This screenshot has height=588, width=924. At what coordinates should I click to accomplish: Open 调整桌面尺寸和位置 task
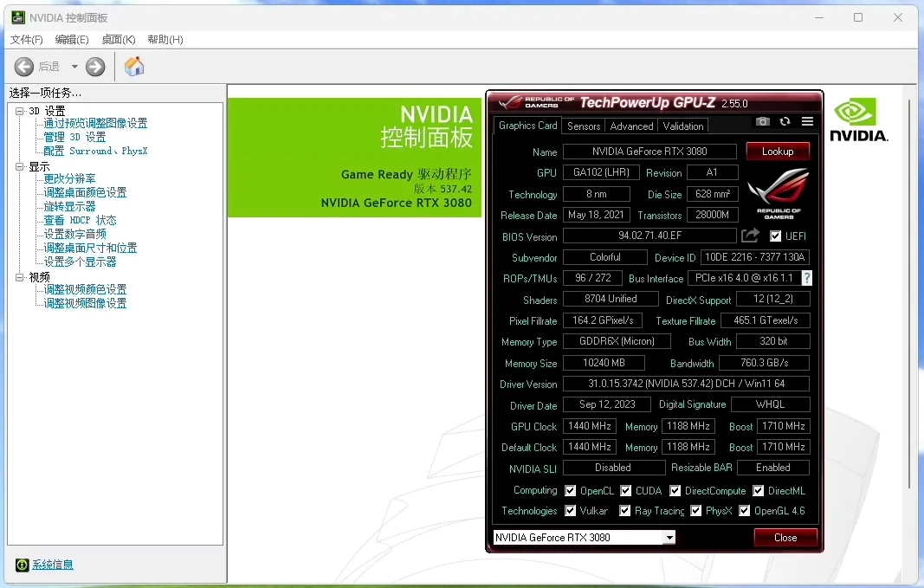click(x=90, y=248)
